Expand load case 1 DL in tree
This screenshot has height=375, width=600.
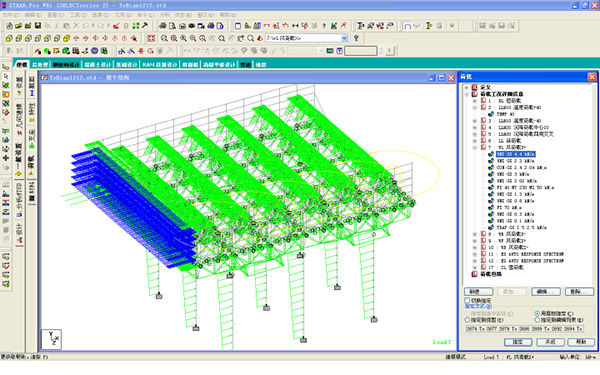(475, 101)
